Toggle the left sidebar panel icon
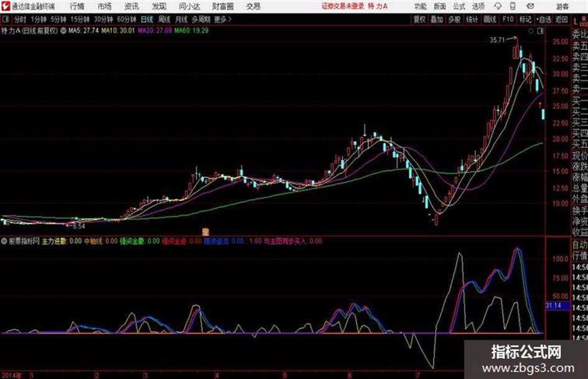The height and width of the screenshot is (379, 588). pyautogui.click(x=5, y=19)
